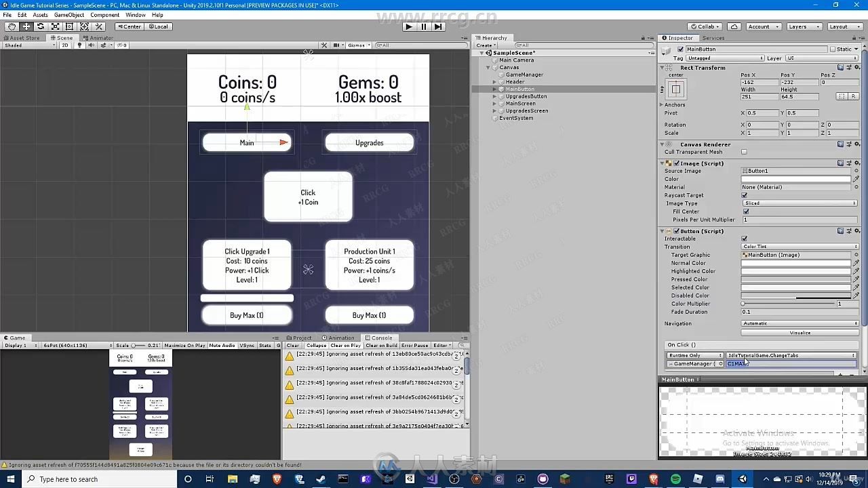Open Canvas Renderer preset icon
The image size is (868, 488).
(x=849, y=144)
